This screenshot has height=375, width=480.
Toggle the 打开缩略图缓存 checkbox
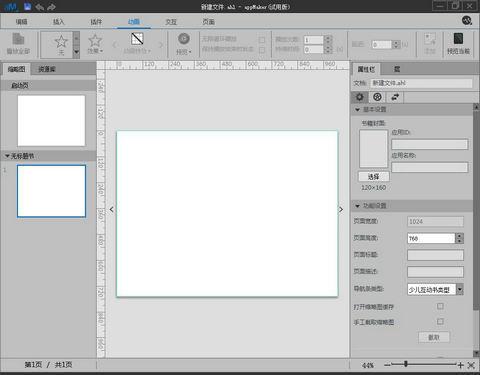click(440, 306)
